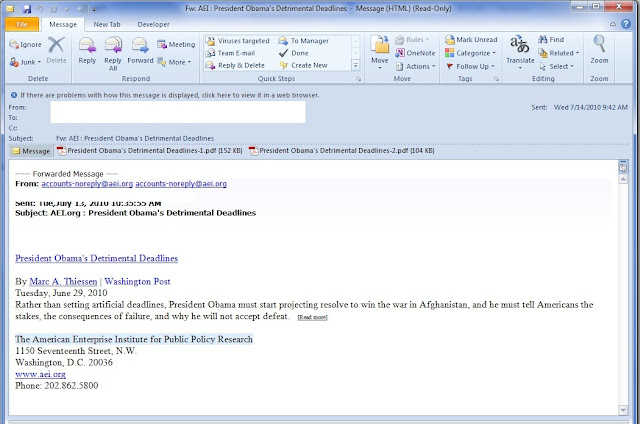Viewport: 640px width, 424px height.
Task: Run the Reply & Delete quick step
Action: (x=235, y=65)
